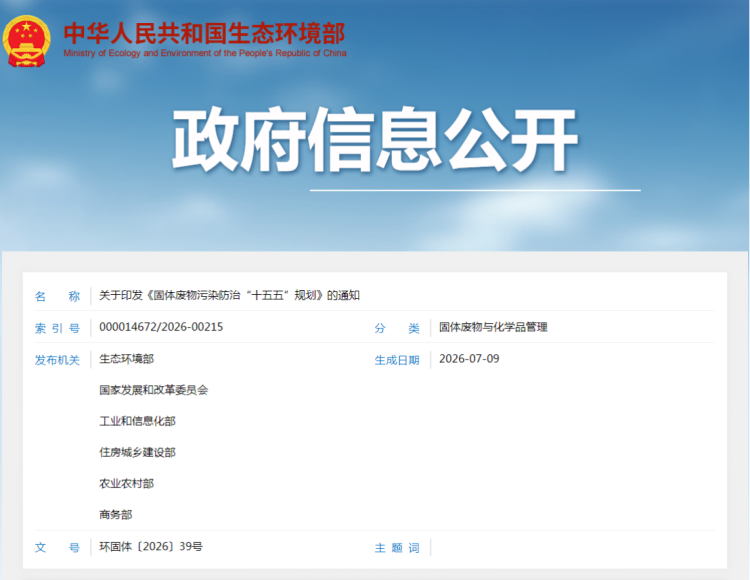Select 住房城乡建设部 in agency list
750x580 pixels.
137,452
